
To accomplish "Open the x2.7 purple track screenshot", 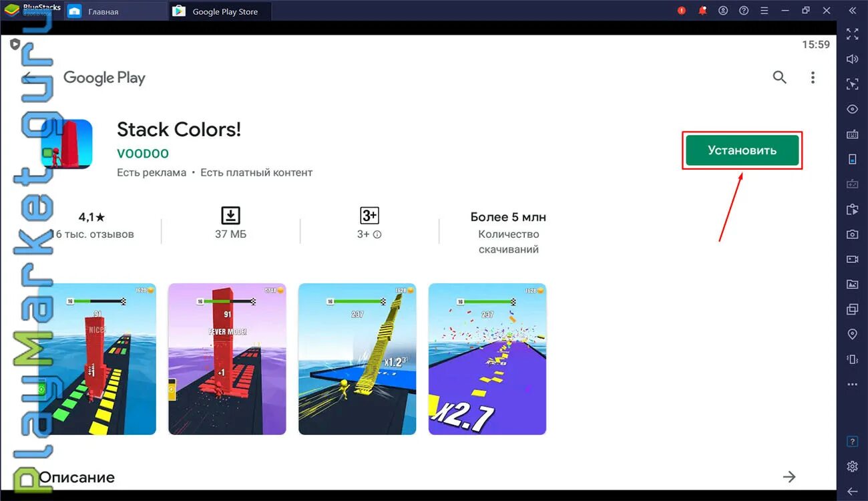I will 487,359.
